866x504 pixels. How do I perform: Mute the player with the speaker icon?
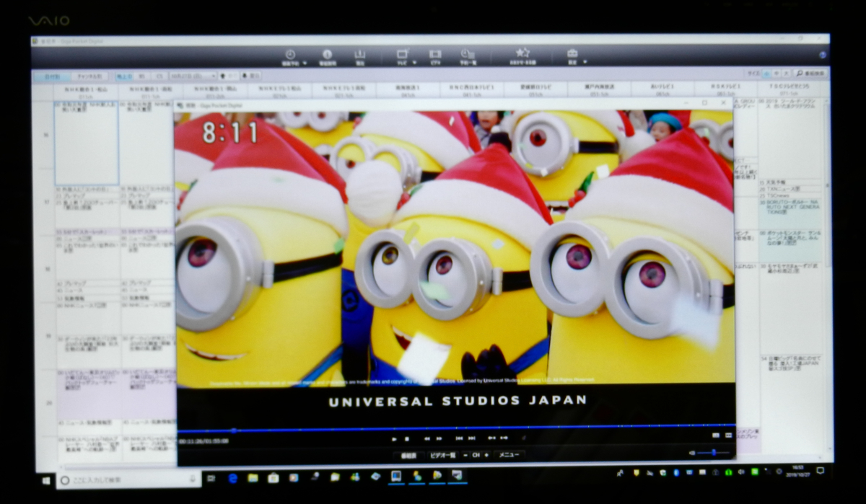(692, 453)
